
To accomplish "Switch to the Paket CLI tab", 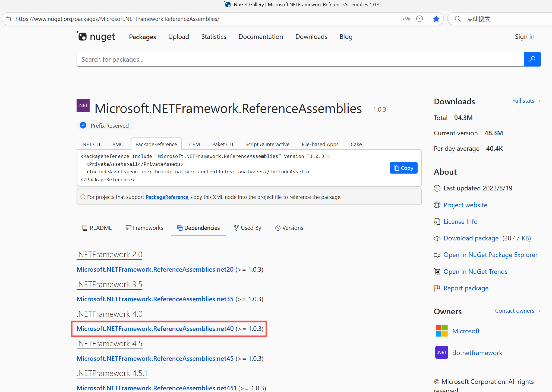I will [222, 144].
